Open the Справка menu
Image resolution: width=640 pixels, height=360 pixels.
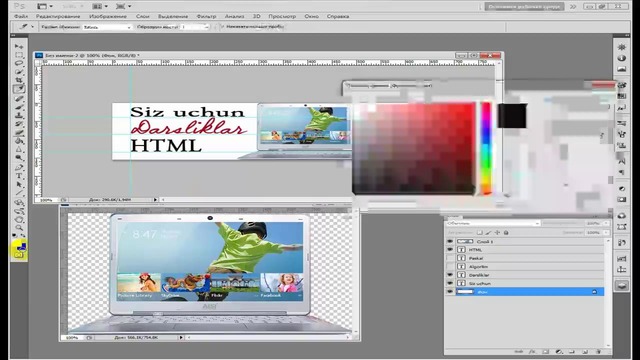338,16
